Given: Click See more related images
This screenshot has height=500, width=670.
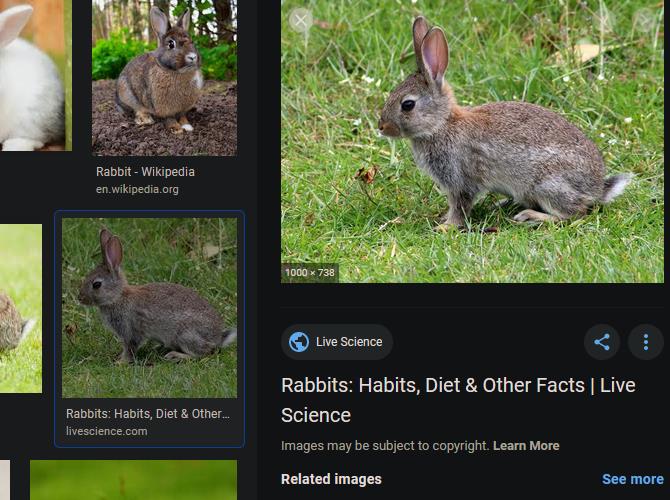Looking at the screenshot, I should [x=632, y=480].
